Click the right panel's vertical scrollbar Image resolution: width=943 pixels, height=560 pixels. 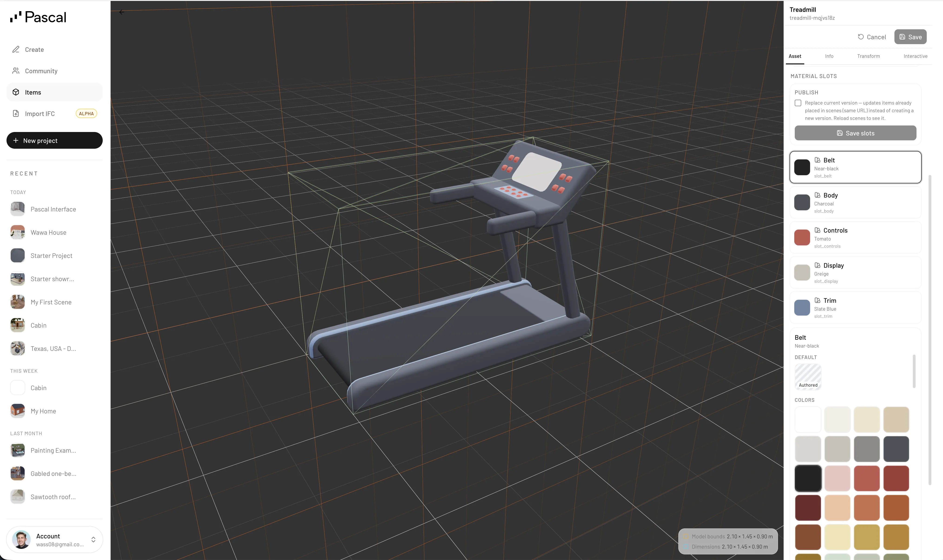[x=930, y=330]
